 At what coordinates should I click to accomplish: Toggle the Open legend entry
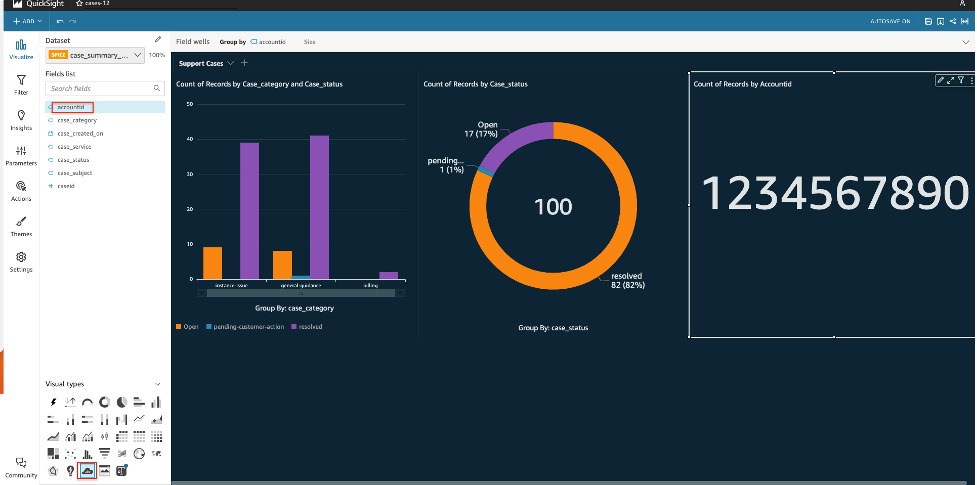[188, 327]
